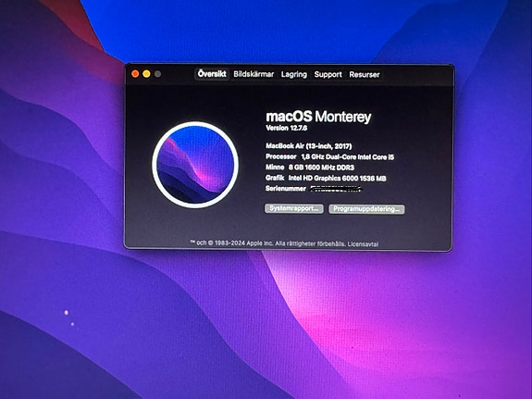Click the Grafik Intel HD Graphics line
Viewport: 532px width, 399px height.
(326, 178)
